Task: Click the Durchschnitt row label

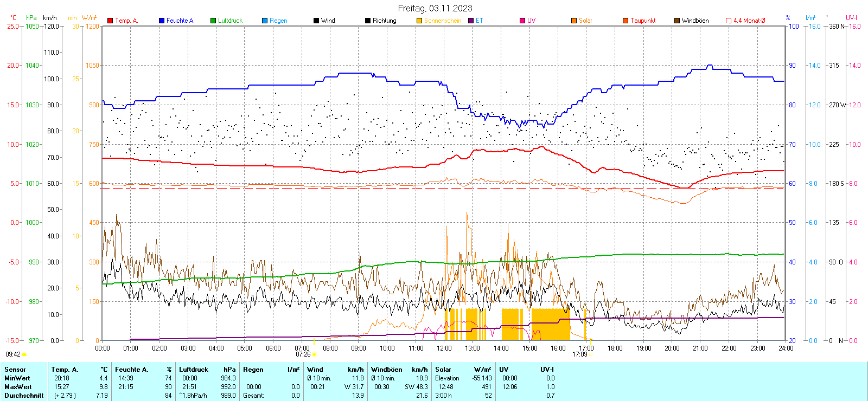Action: click(x=24, y=396)
